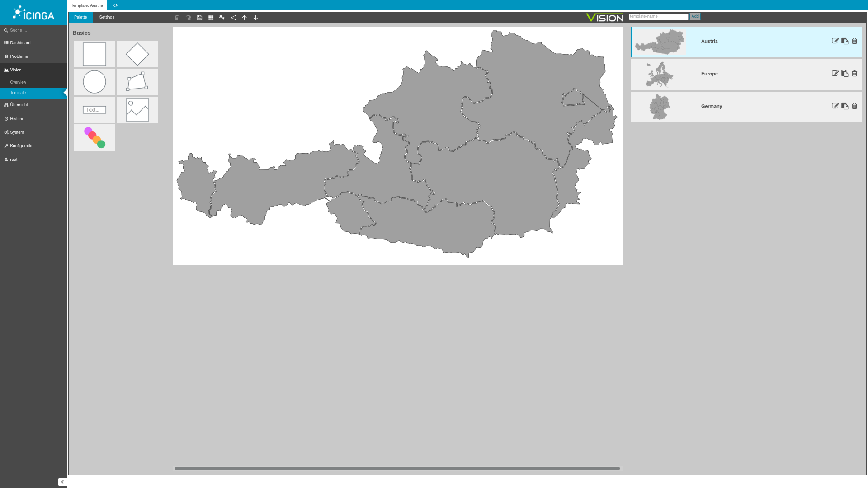Open System in the sidebar
Viewport: 868px width, 488px height.
coord(33,132)
